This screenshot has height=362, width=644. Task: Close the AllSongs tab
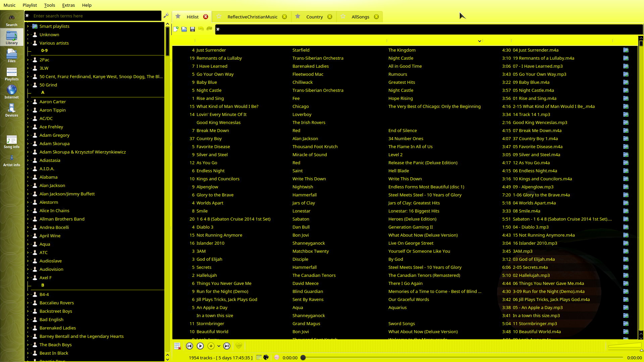click(x=376, y=17)
